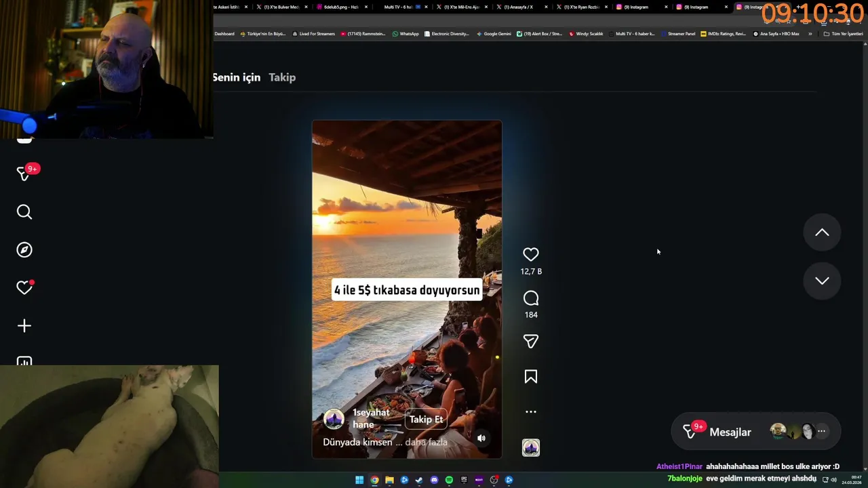Viewport: 868px width, 488px height.
Task: Save the reel with the bookmark icon
Action: pos(531,377)
